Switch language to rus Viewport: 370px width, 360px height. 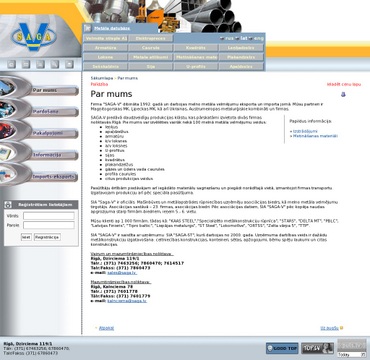[x=229, y=38]
